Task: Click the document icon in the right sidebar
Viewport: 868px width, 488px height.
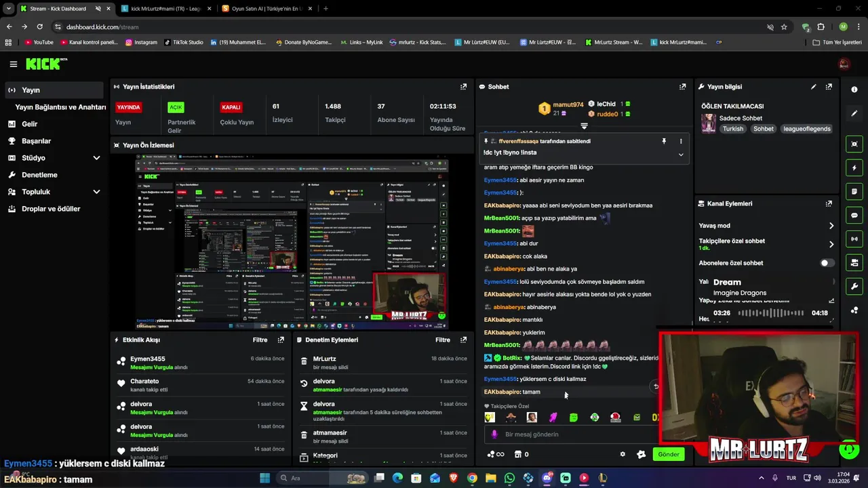Action: pyautogui.click(x=854, y=192)
